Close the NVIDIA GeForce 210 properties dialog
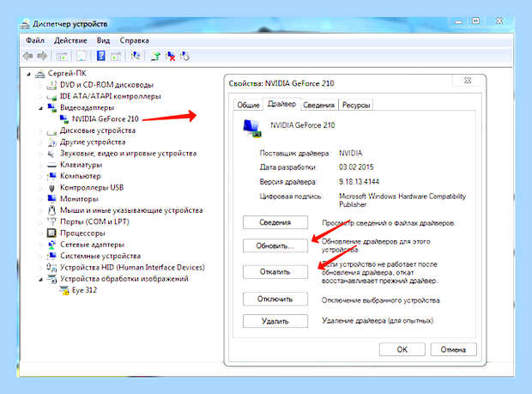Viewport: 532px width, 394px height. click(468, 81)
